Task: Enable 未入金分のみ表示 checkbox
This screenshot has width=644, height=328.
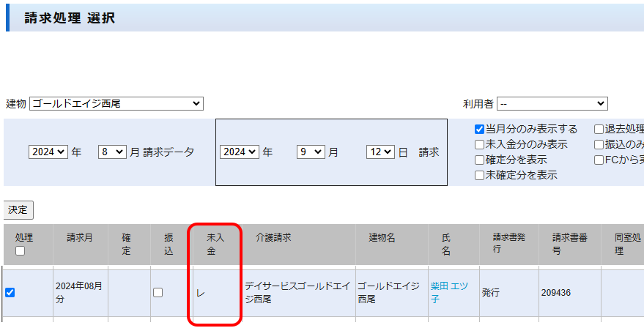Action: (x=479, y=145)
